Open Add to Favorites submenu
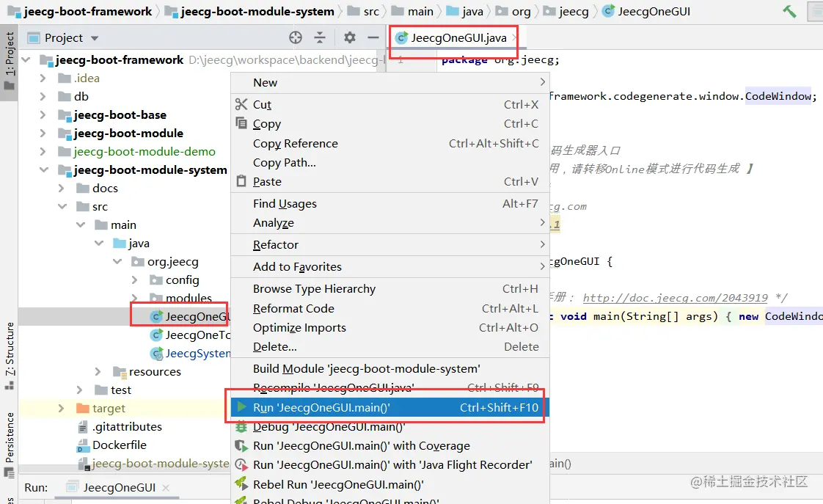 pos(390,267)
